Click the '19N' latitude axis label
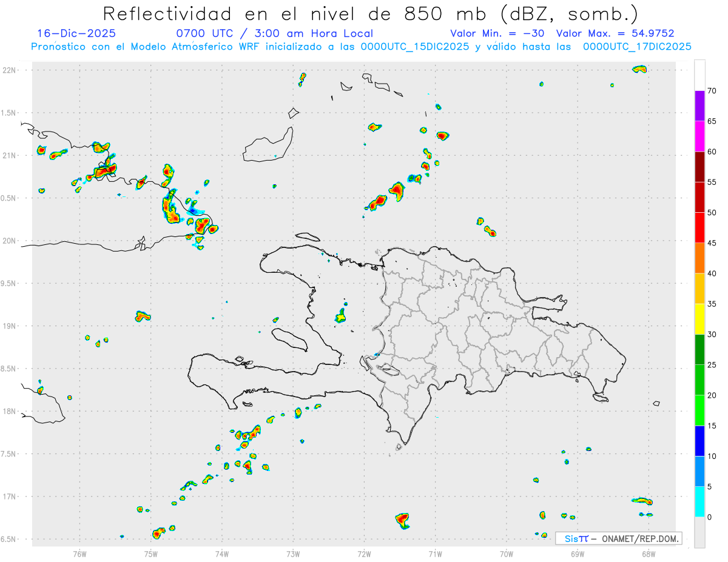The image size is (728, 562). click(10, 326)
